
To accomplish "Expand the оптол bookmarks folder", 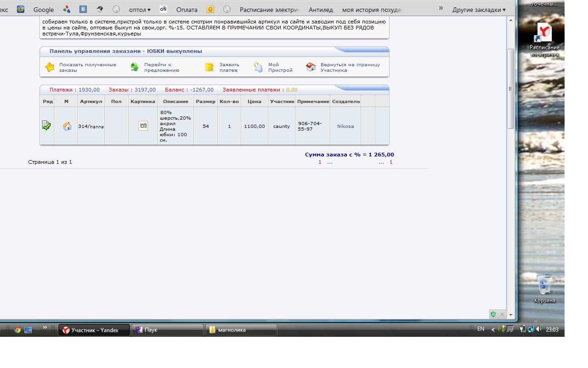I will 140,10.
